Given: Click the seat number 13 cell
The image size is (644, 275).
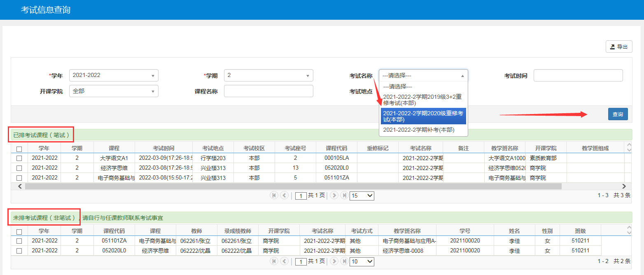Looking at the screenshot, I should click(x=295, y=168).
